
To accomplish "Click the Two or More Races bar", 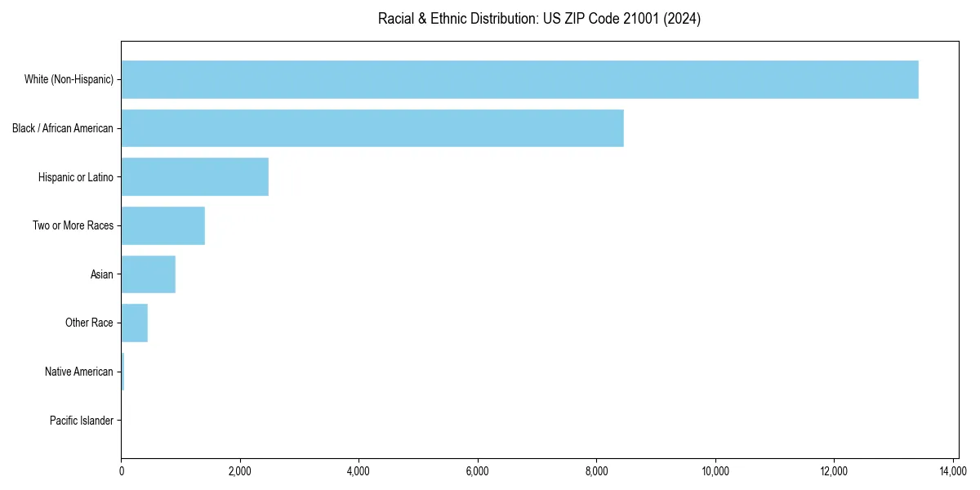I will (163, 225).
